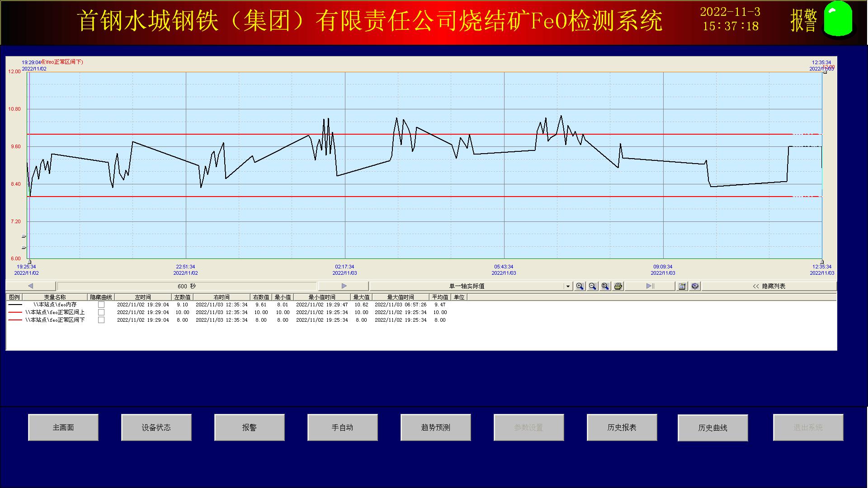The height and width of the screenshot is (488, 868).
Task: Click the 退出系统 exit button
Action: 808,427
